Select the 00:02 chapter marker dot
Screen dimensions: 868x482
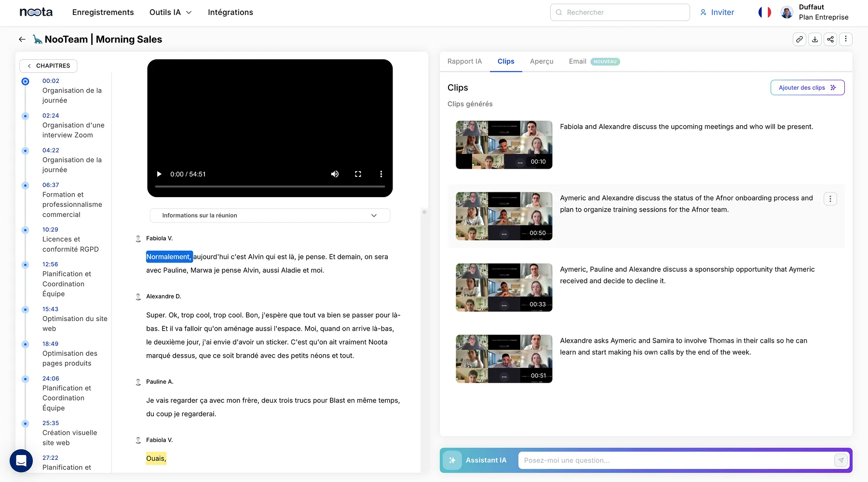click(x=25, y=81)
